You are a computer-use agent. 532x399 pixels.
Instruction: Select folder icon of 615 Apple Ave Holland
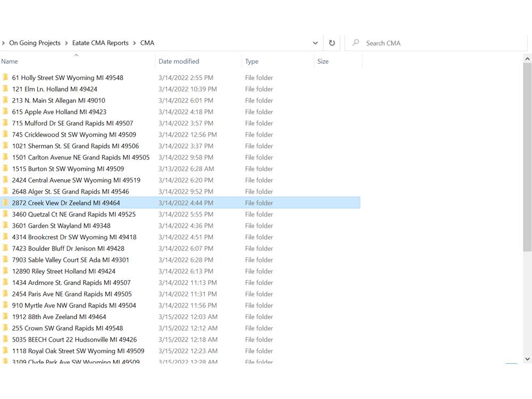[x=5, y=112]
